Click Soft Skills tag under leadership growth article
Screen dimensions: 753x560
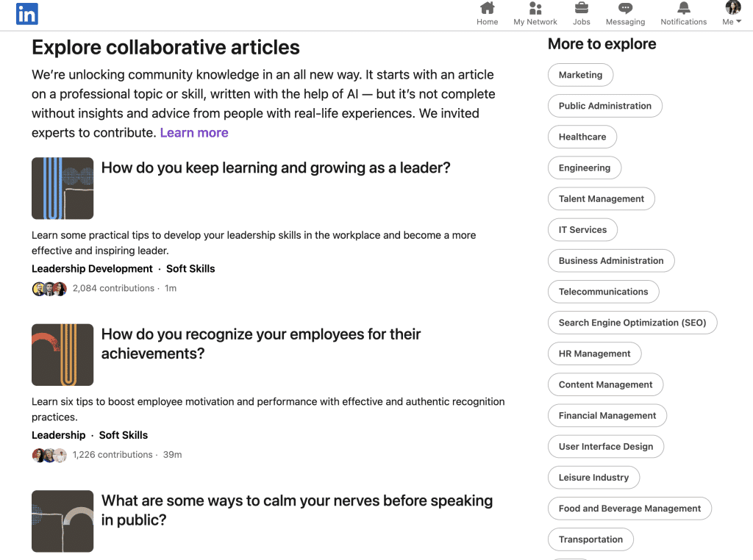pos(190,269)
